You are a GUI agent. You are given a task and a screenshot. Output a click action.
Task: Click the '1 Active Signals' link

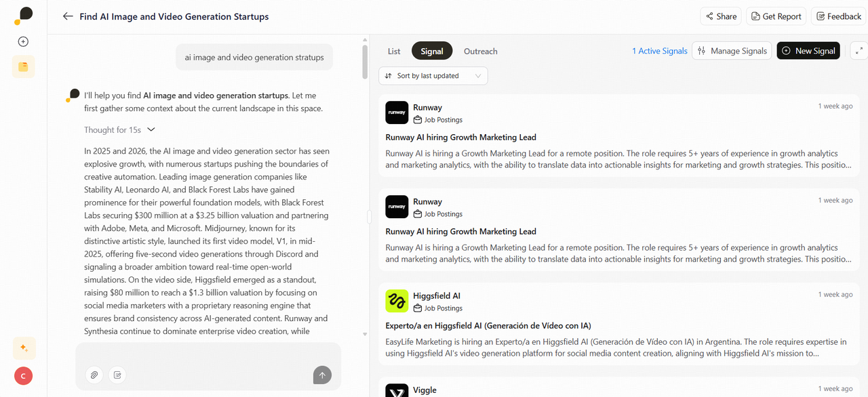[x=659, y=51]
